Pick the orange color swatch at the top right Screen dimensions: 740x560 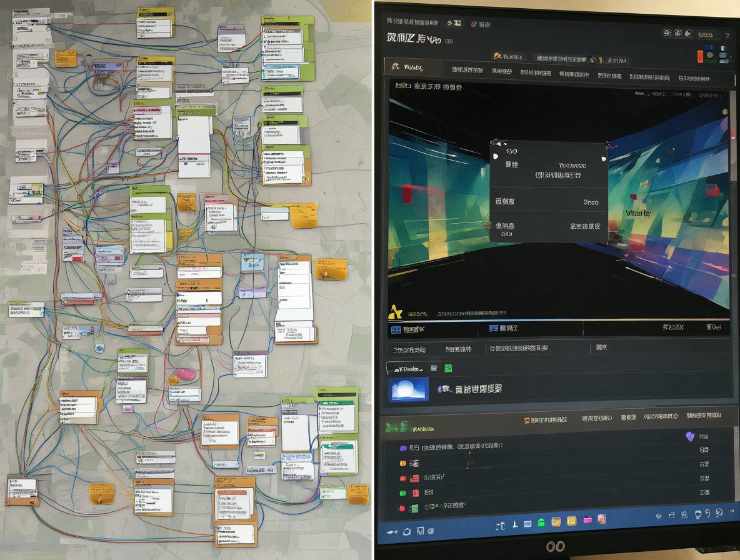pyautogui.click(x=701, y=56)
